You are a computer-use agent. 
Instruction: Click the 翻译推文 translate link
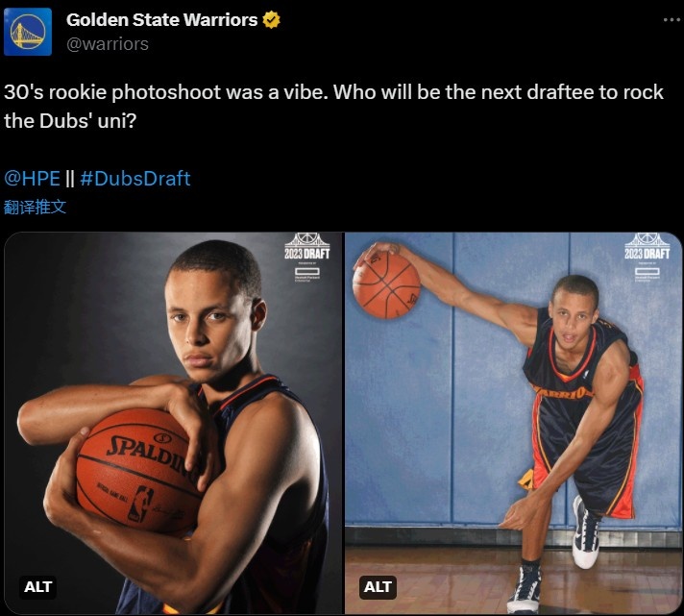click(36, 207)
